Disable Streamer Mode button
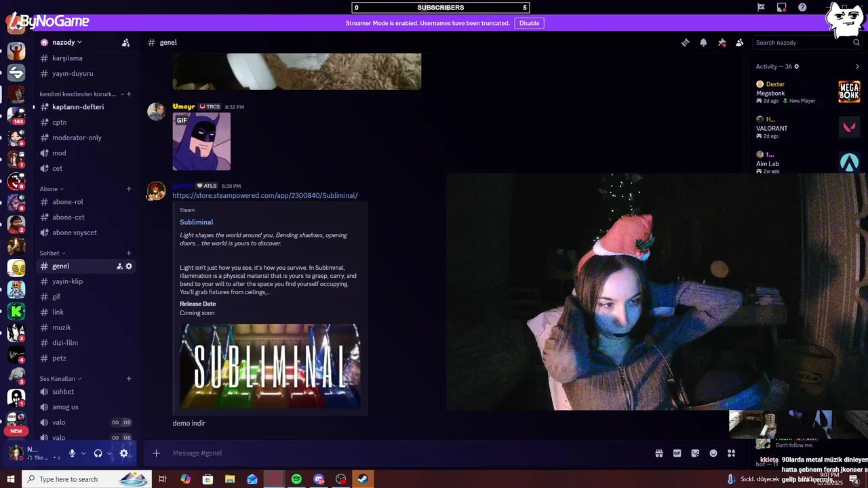Viewport: 868px width, 488px height. click(x=529, y=23)
